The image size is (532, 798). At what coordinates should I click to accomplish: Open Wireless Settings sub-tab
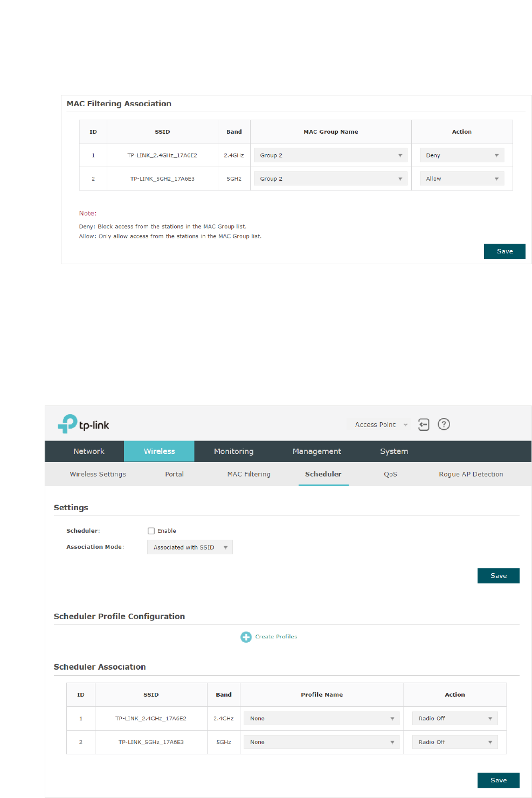click(98, 474)
